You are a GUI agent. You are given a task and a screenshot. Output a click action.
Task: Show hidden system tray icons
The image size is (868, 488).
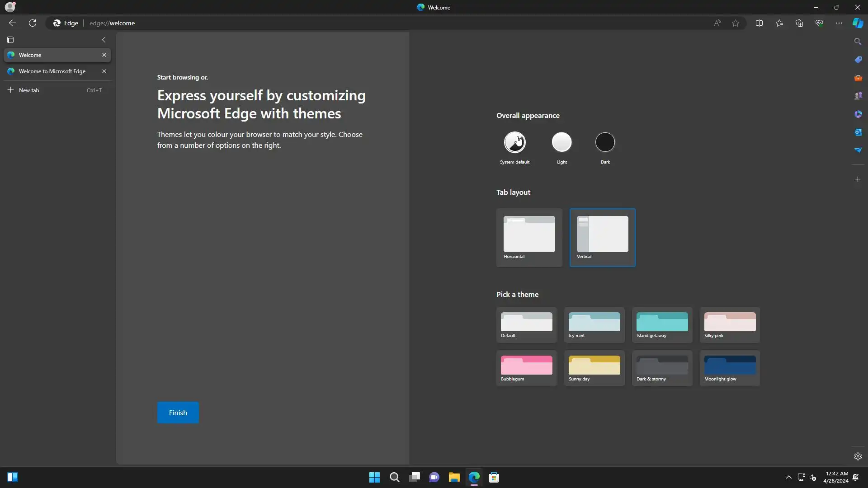[x=788, y=477]
